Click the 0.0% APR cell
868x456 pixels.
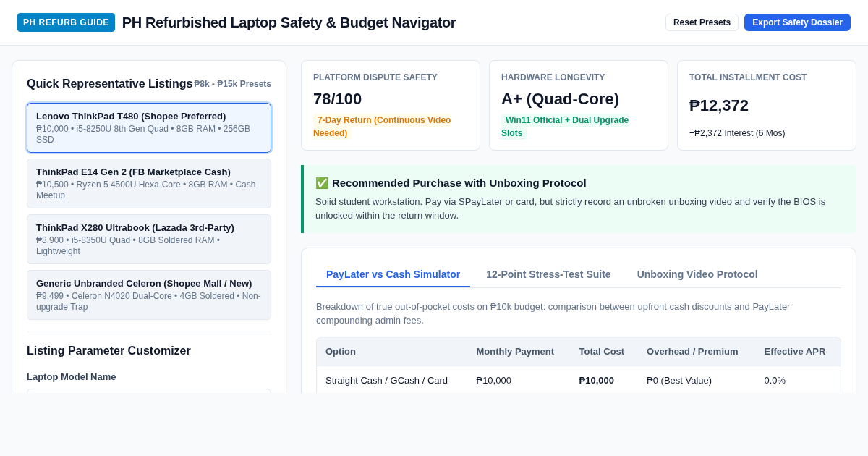click(x=775, y=380)
